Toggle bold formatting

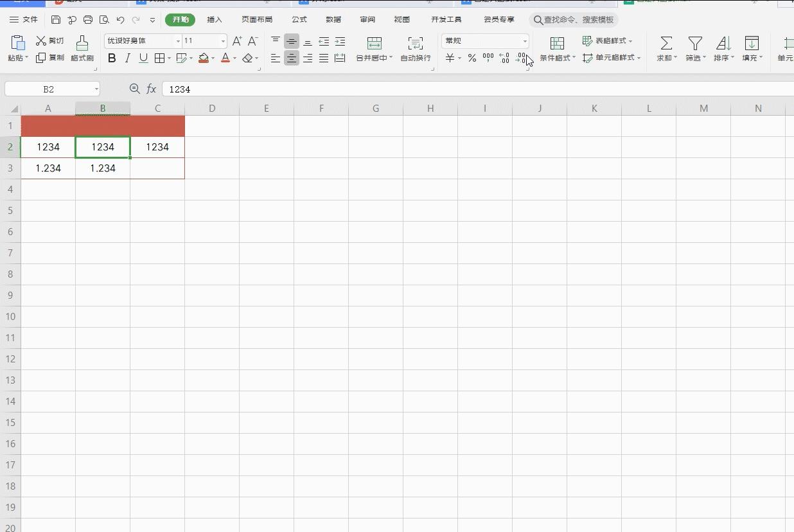click(x=112, y=58)
